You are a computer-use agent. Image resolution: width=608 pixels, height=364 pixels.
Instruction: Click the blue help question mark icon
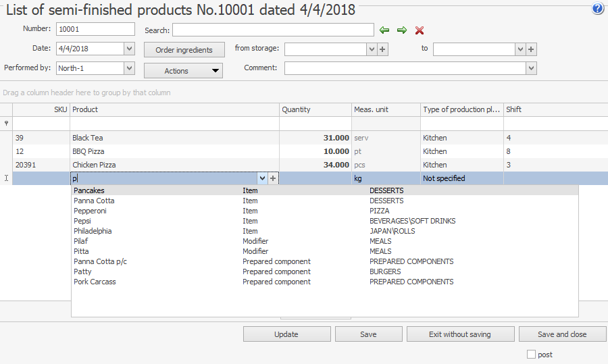[x=598, y=9]
